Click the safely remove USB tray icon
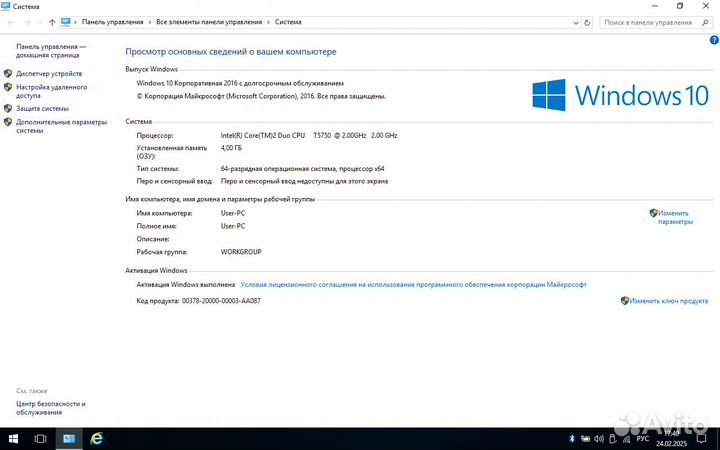 click(612, 439)
